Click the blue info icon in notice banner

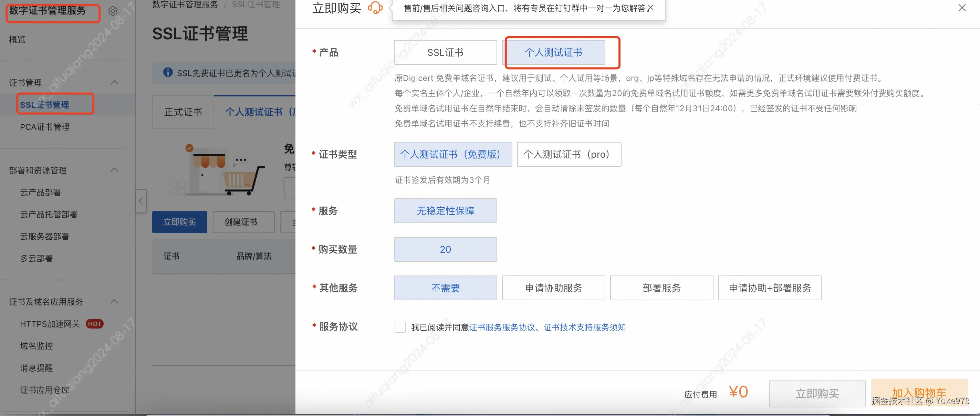pyautogui.click(x=167, y=72)
